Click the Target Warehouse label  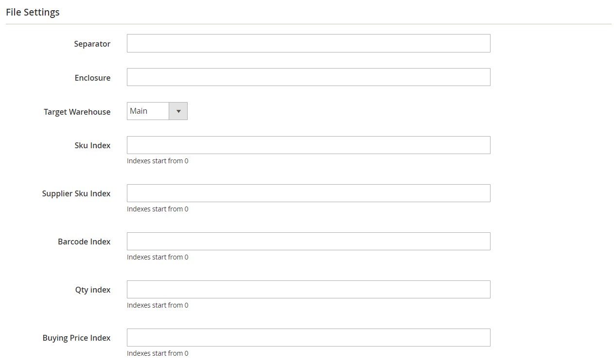pos(77,112)
